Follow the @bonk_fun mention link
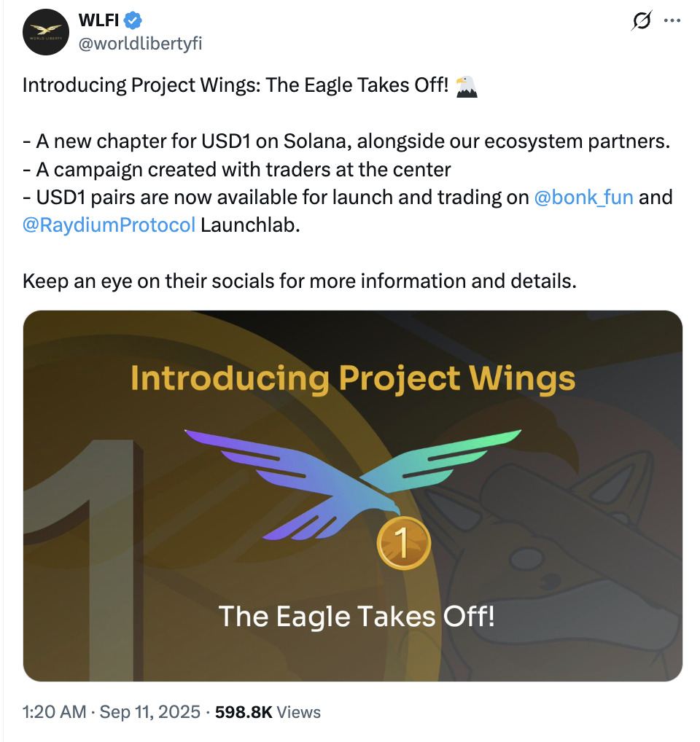The image size is (700, 742). pyautogui.click(x=583, y=198)
